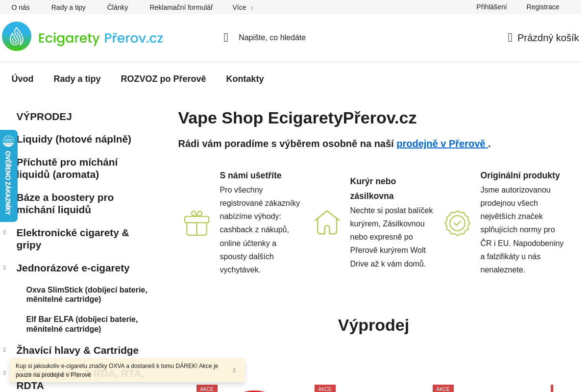The height and width of the screenshot is (392, 588).
Task: Open Liquidy (hotové náplně) category
Action: tap(74, 139)
